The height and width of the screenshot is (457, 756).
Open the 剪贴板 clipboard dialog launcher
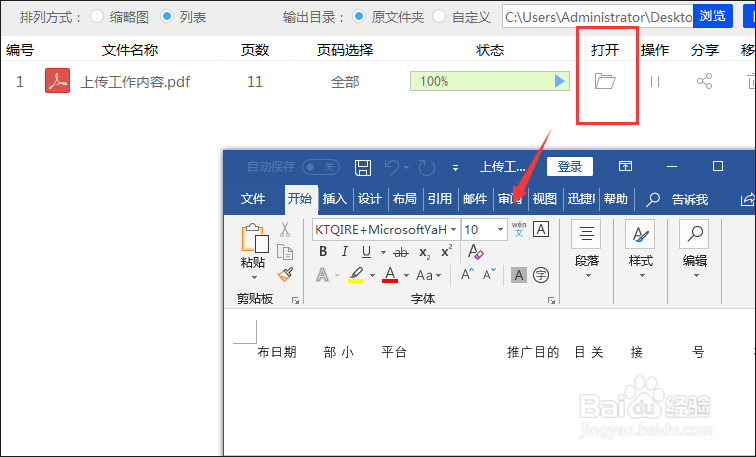tap(296, 300)
